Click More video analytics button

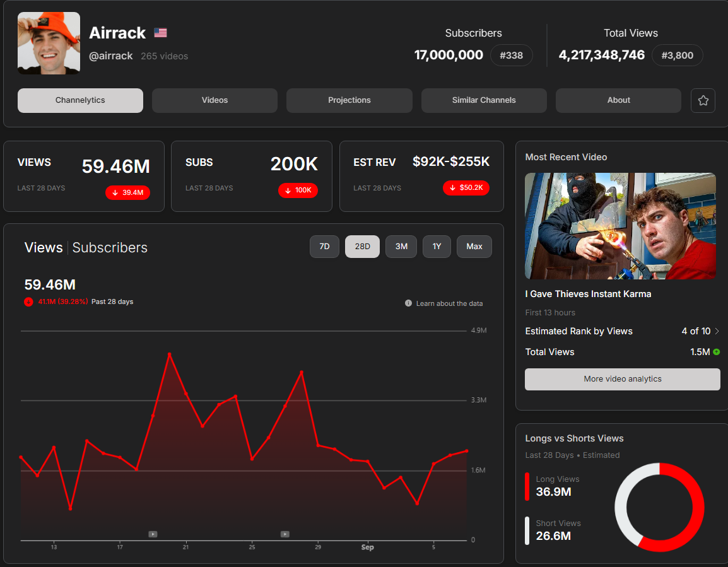coord(622,379)
